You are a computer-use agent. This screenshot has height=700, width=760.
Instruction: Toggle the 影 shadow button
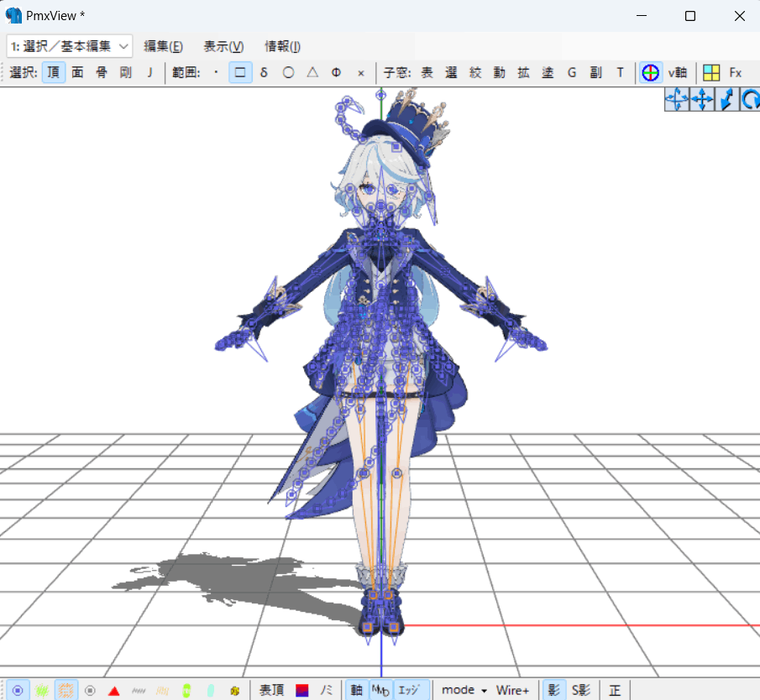click(x=553, y=690)
